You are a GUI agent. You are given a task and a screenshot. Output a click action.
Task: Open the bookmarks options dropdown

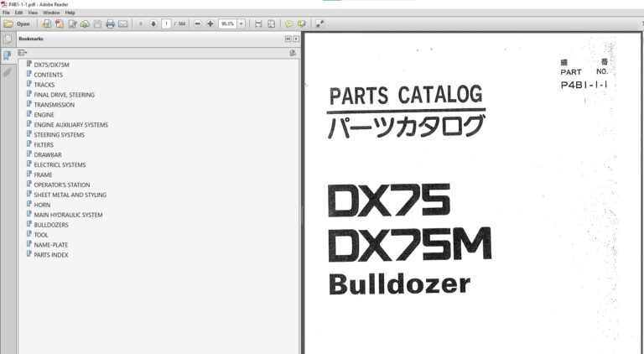click(x=23, y=53)
